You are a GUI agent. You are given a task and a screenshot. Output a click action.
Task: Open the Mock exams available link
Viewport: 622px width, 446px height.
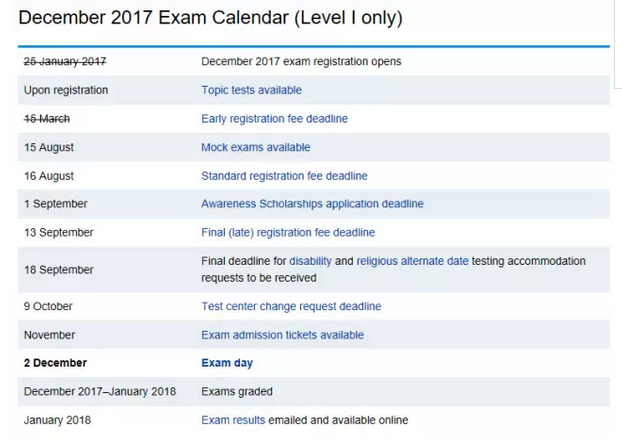click(255, 147)
